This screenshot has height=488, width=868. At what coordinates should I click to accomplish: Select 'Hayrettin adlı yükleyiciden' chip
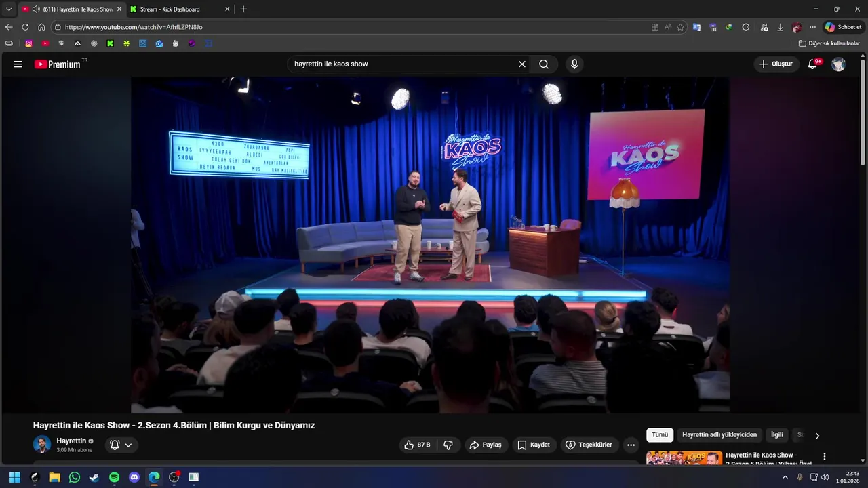click(x=719, y=435)
